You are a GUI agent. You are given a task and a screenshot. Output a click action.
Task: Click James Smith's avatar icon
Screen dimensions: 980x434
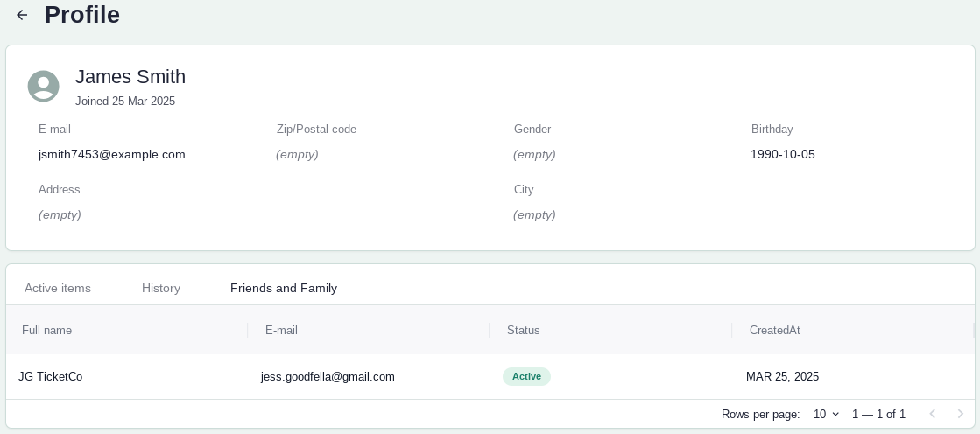pos(44,87)
